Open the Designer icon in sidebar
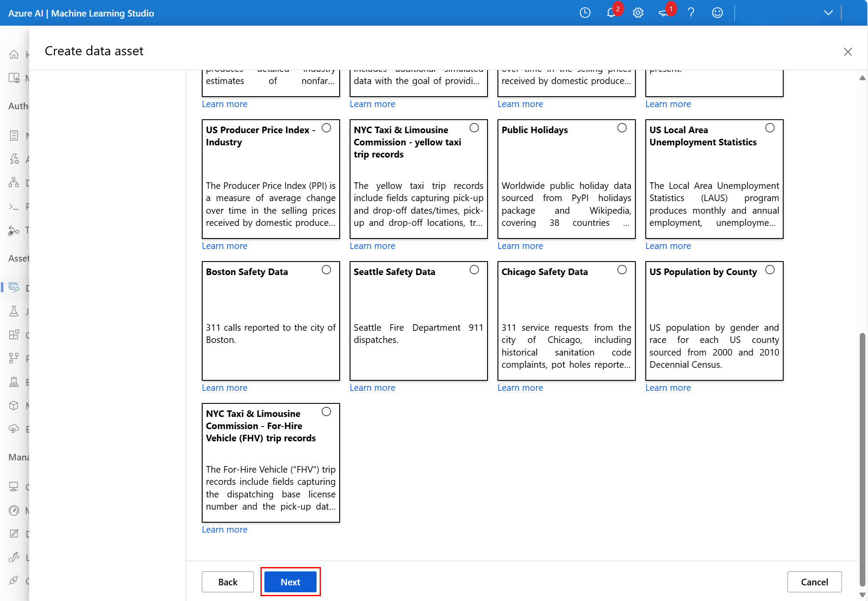The width and height of the screenshot is (868, 601). (x=14, y=182)
